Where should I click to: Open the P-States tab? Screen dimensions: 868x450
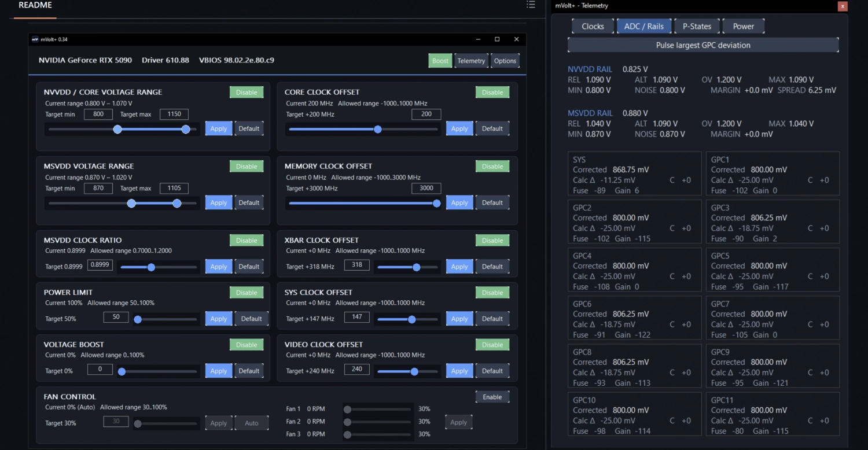pyautogui.click(x=697, y=26)
